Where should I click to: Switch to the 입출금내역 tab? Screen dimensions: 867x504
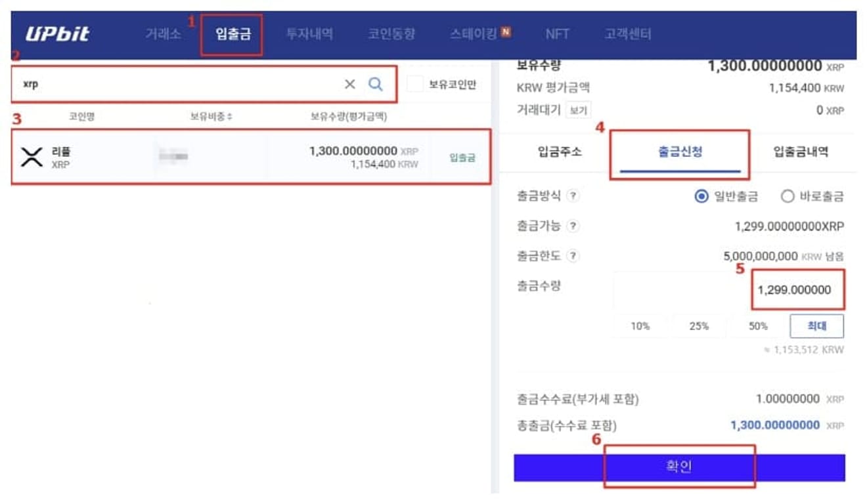[801, 152]
